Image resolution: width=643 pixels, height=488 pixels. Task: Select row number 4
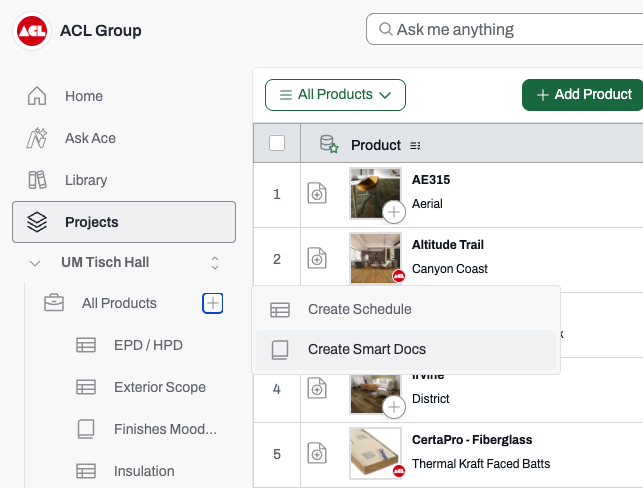coord(277,389)
